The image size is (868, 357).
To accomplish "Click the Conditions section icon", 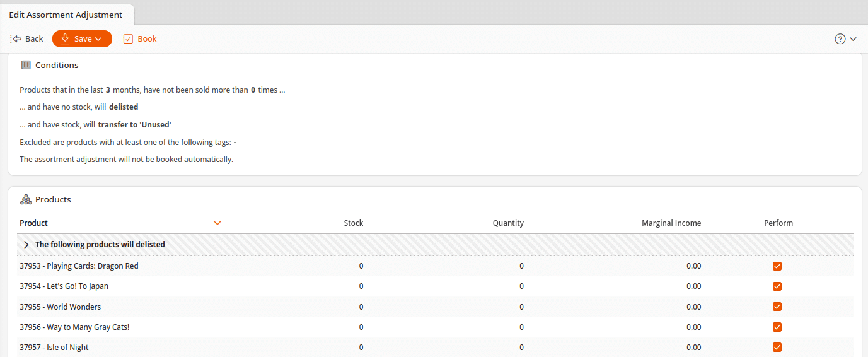I will (x=26, y=65).
